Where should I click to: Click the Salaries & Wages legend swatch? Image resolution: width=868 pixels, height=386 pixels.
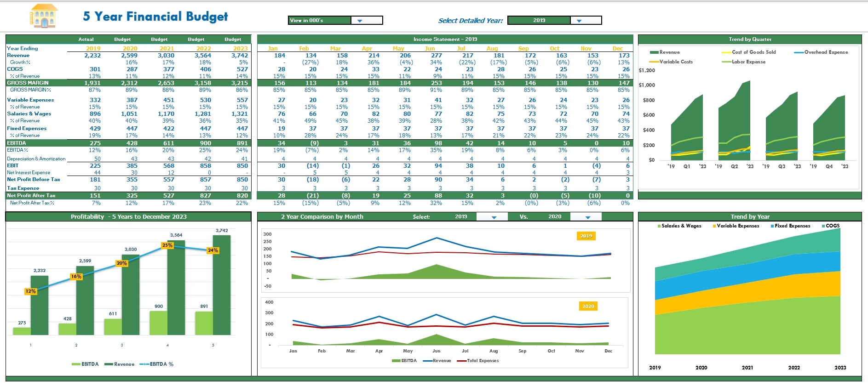point(659,226)
